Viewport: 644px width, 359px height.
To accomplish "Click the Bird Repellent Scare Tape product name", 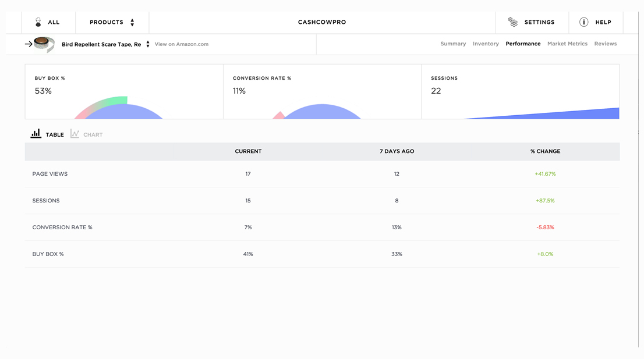I will (x=101, y=44).
